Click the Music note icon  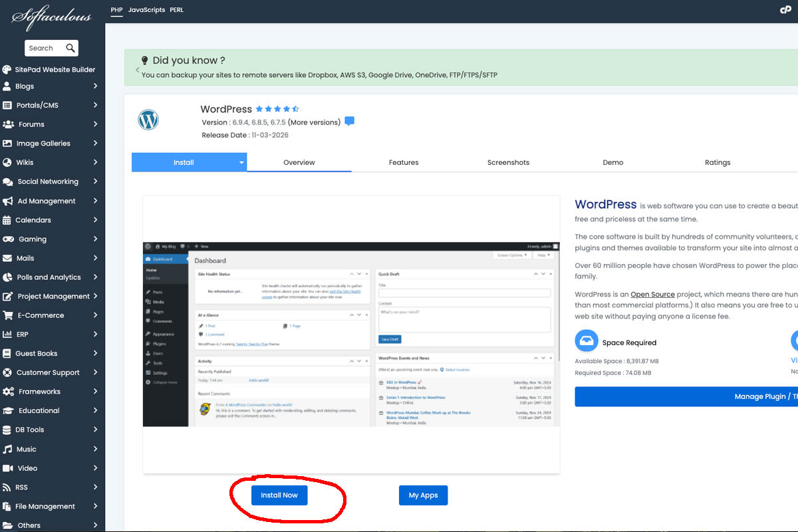[7, 450]
